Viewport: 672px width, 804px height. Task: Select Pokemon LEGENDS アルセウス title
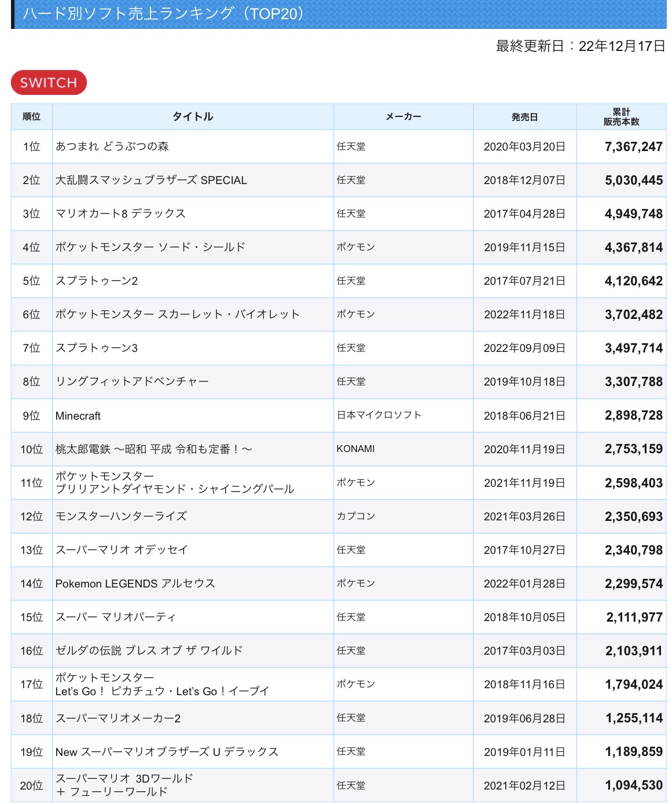point(135,583)
